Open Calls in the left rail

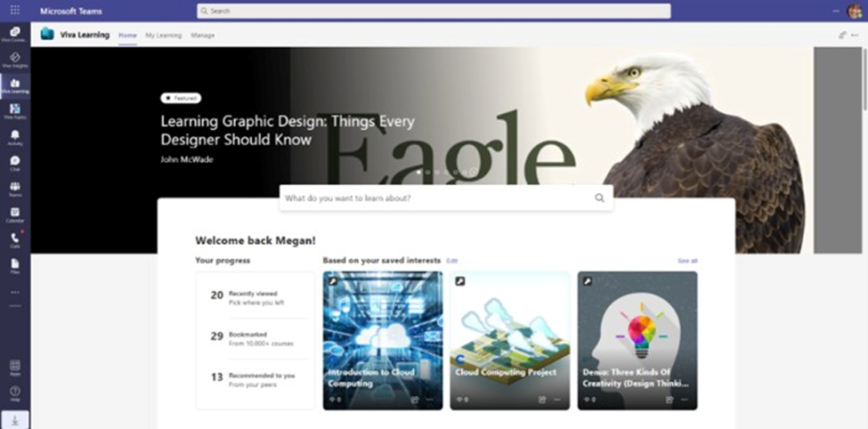tap(15, 240)
